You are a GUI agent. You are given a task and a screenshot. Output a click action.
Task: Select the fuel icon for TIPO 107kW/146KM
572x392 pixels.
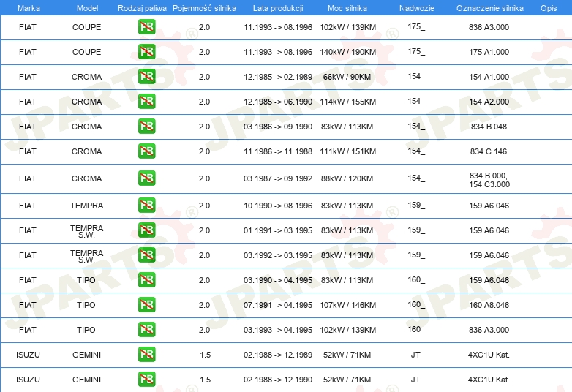(x=146, y=304)
